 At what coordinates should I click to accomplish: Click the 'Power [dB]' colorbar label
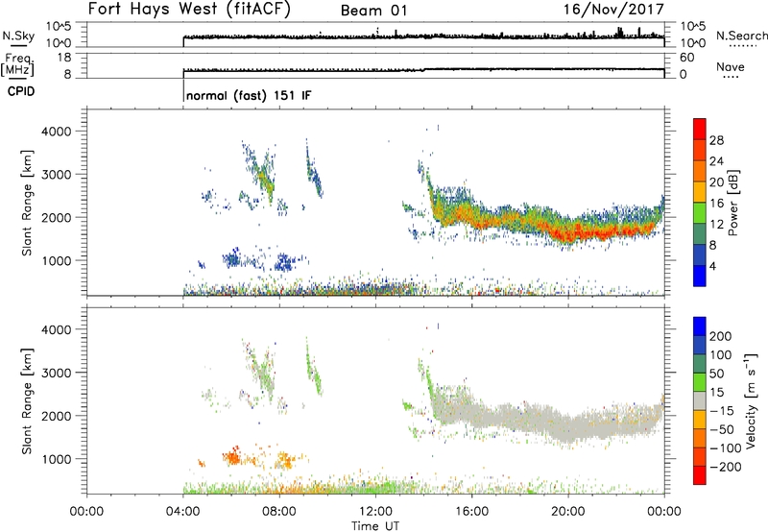coord(732,203)
